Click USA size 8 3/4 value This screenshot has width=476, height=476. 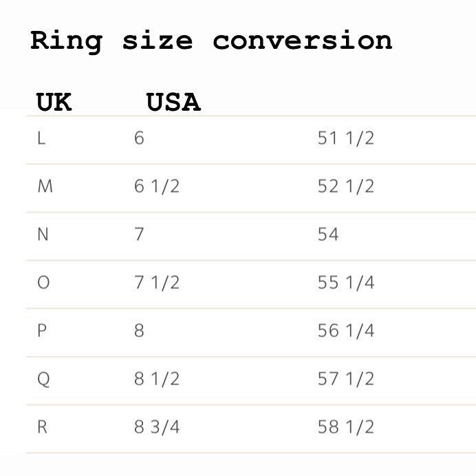pyautogui.click(x=156, y=427)
